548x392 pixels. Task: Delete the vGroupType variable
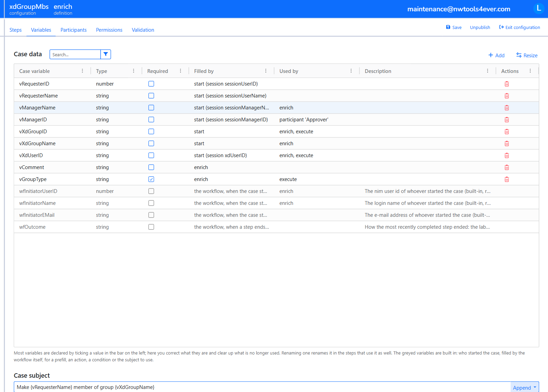pos(507,179)
